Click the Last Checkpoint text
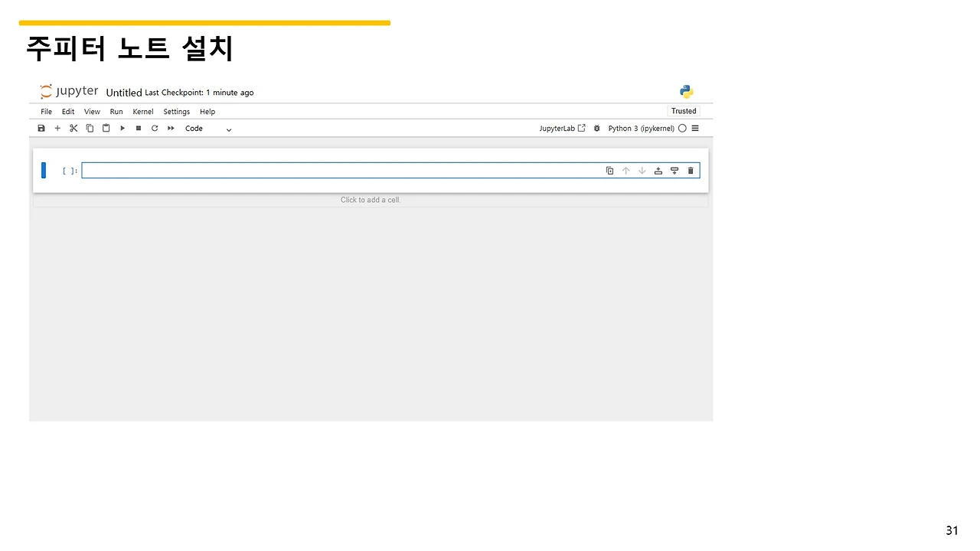The height and width of the screenshot is (551, 980). pos(199,93)
